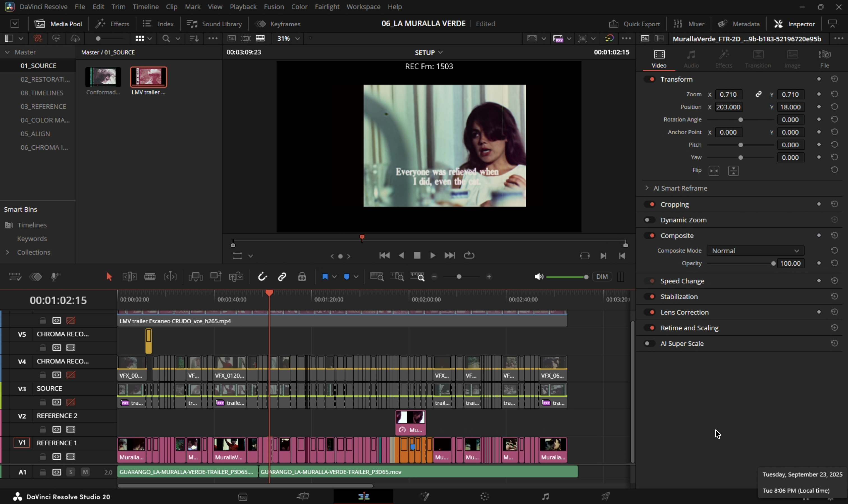Flip the clip horizontally in Transform
Screen dimensions: 848x504
714,171
